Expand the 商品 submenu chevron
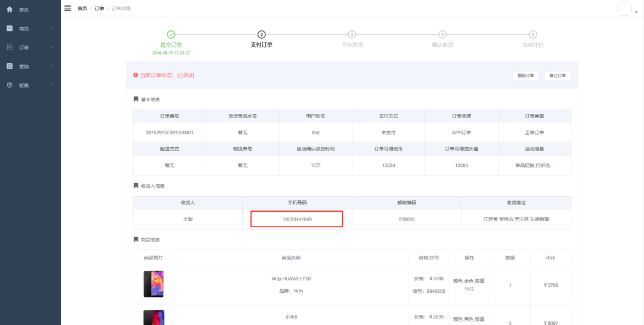This screenshot has height=325, width=644. (x=52, y=29)
